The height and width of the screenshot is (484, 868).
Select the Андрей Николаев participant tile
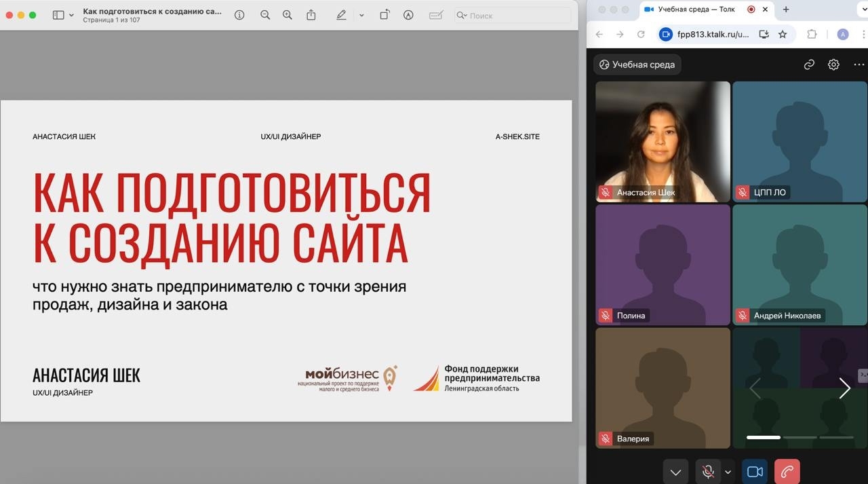(x=800, y=265)
